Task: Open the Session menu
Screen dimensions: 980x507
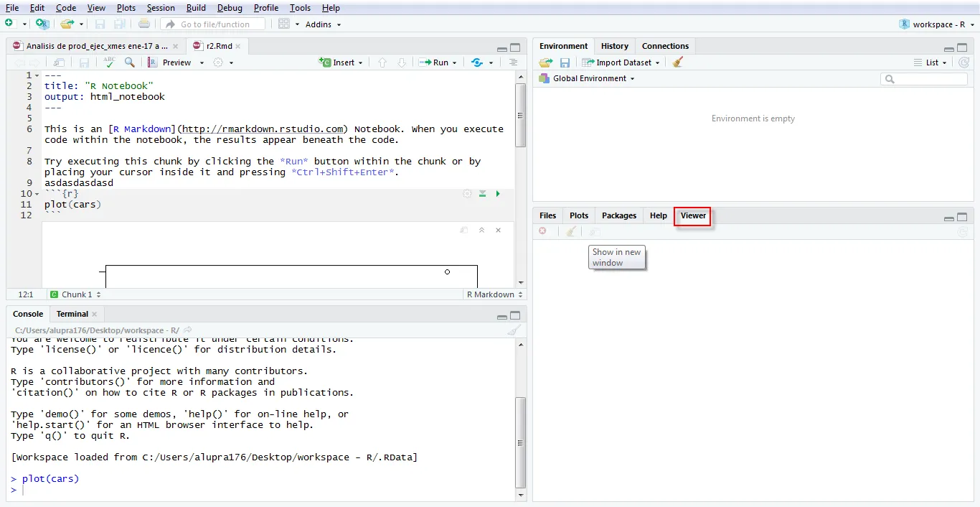Action: click(x=161, y=8)
